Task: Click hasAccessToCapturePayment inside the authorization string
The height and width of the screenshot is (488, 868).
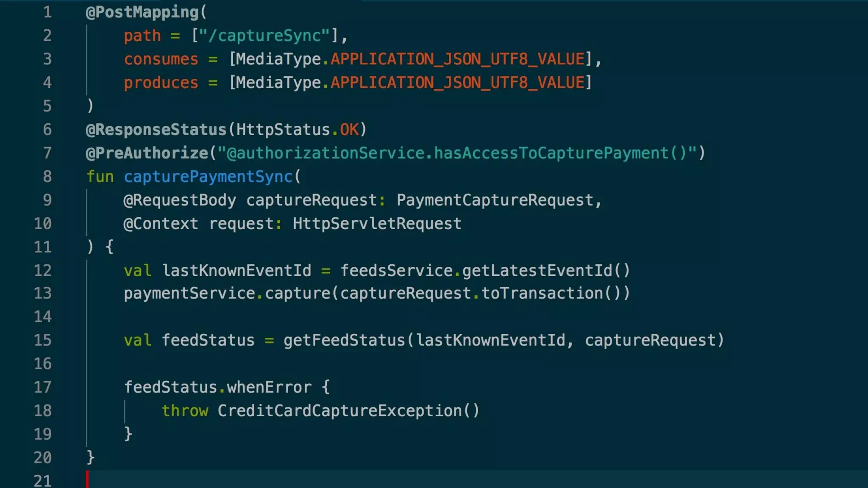Action: [551, 153]
